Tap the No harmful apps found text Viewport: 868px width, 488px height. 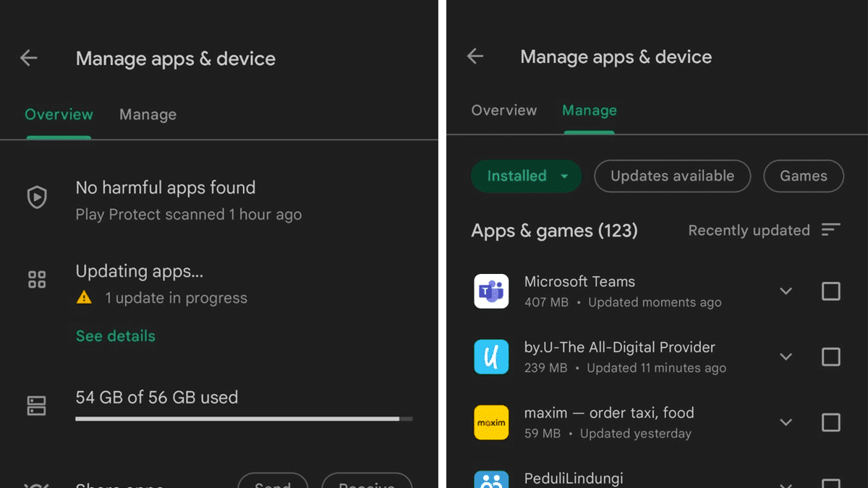(166, 187)
